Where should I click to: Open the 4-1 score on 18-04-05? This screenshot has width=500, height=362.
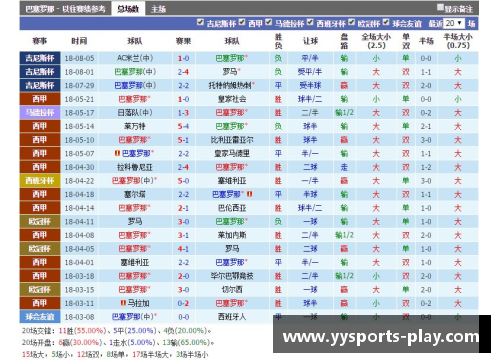[x=183, y=249]
